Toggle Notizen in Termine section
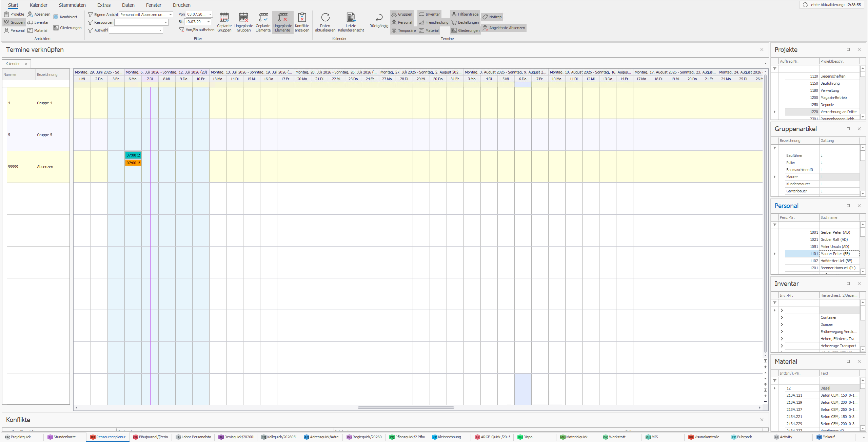The height and width of the screenshot is (442, 868). (492, 17)
